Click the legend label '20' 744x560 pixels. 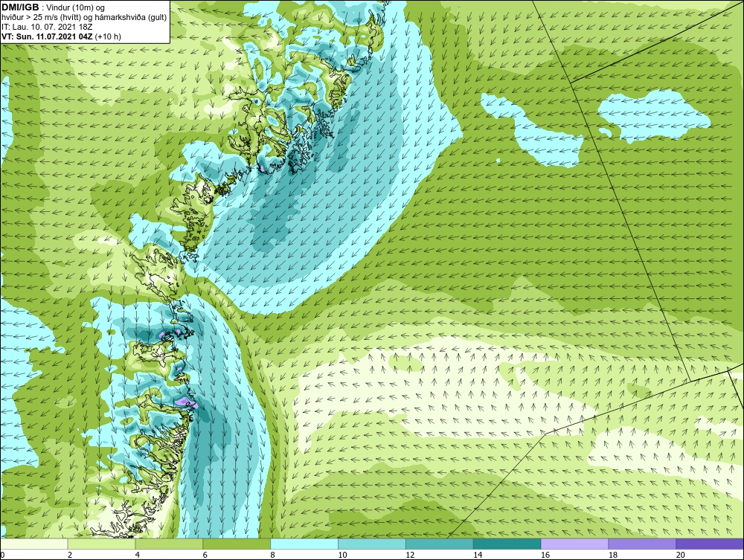click(x=681, y=555)
